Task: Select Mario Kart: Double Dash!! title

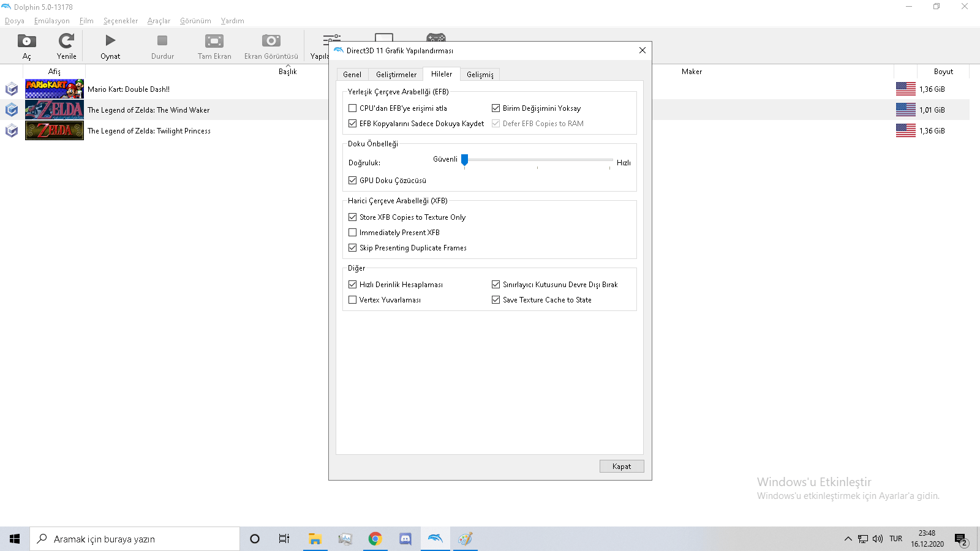Action: point(129,89)
